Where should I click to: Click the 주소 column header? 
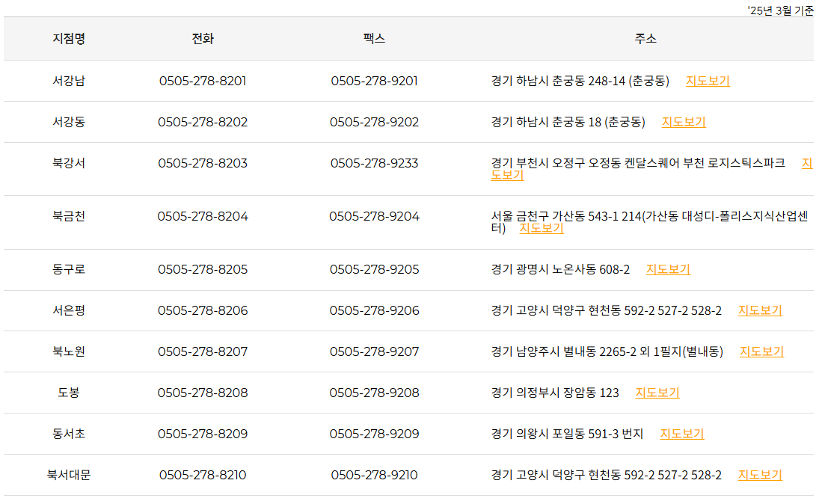pyautogui.click(x=642, y=38)
